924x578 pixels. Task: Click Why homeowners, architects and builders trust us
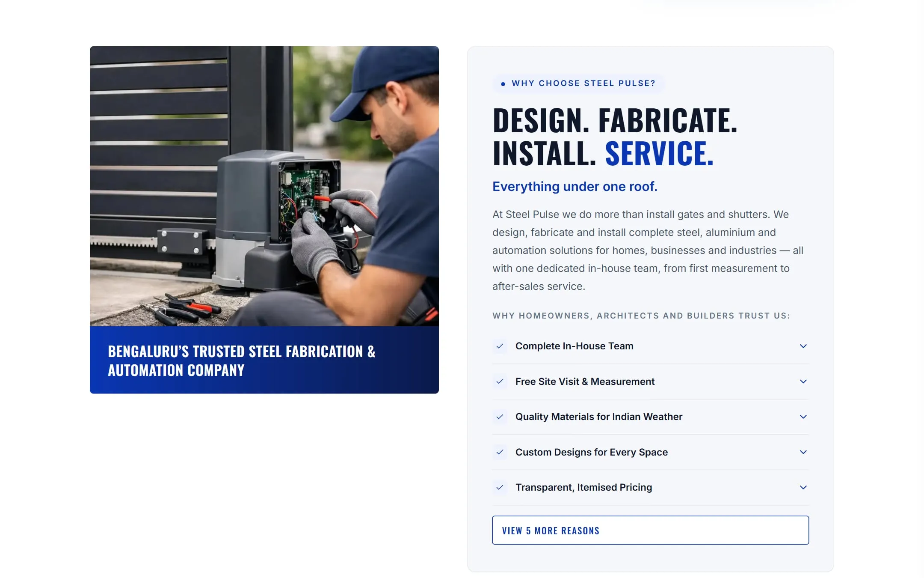pos(641,316)
